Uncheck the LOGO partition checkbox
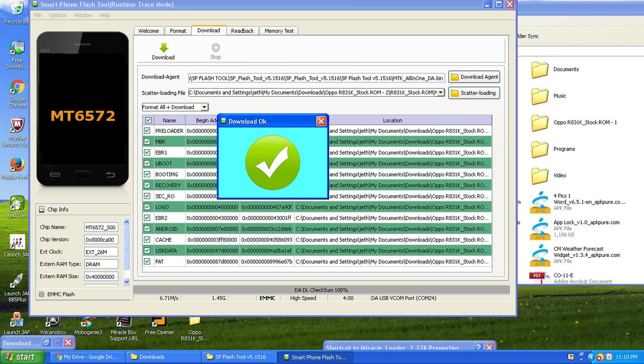The image size is (644, 364). [x=147, y=207]
